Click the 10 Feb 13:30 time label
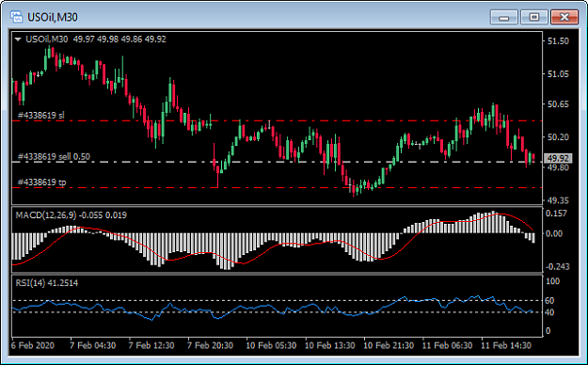588x365 pixels. [x=329, y=345]
